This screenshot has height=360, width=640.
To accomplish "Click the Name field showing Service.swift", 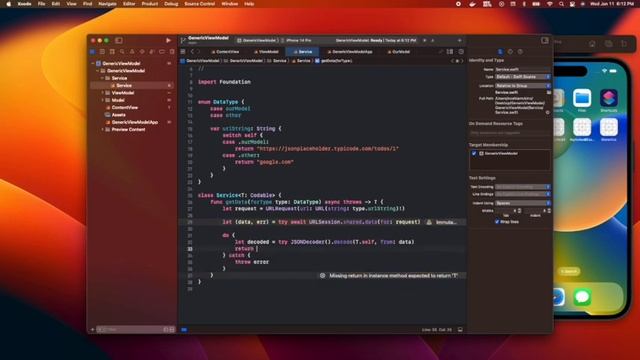I will (522, 69).
